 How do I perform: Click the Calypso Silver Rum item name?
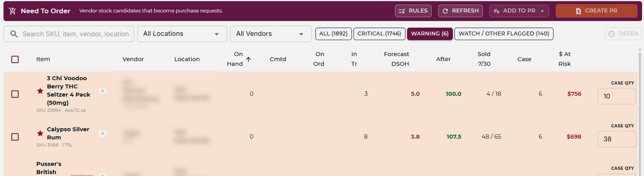coord(68,133)
